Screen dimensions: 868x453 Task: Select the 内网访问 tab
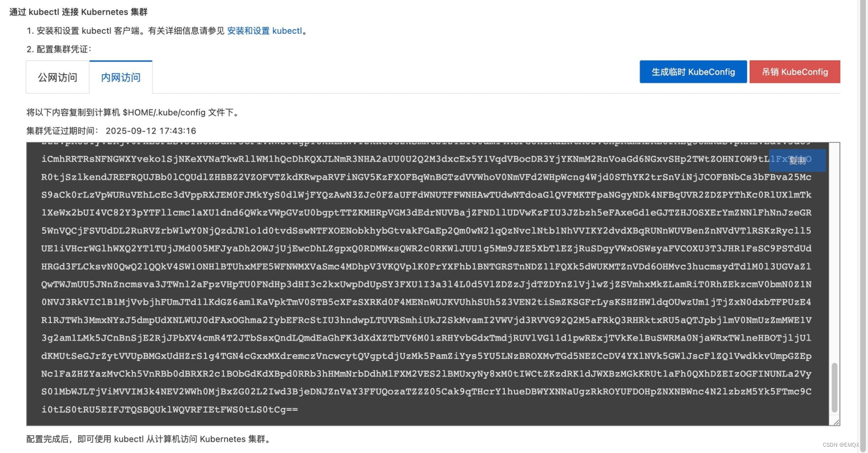point(121,78)
